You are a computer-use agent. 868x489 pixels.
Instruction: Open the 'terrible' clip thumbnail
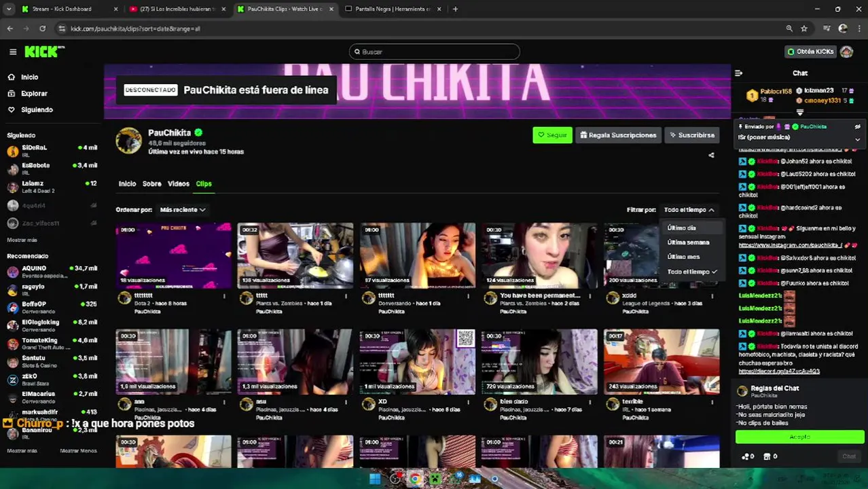[662, 361]
